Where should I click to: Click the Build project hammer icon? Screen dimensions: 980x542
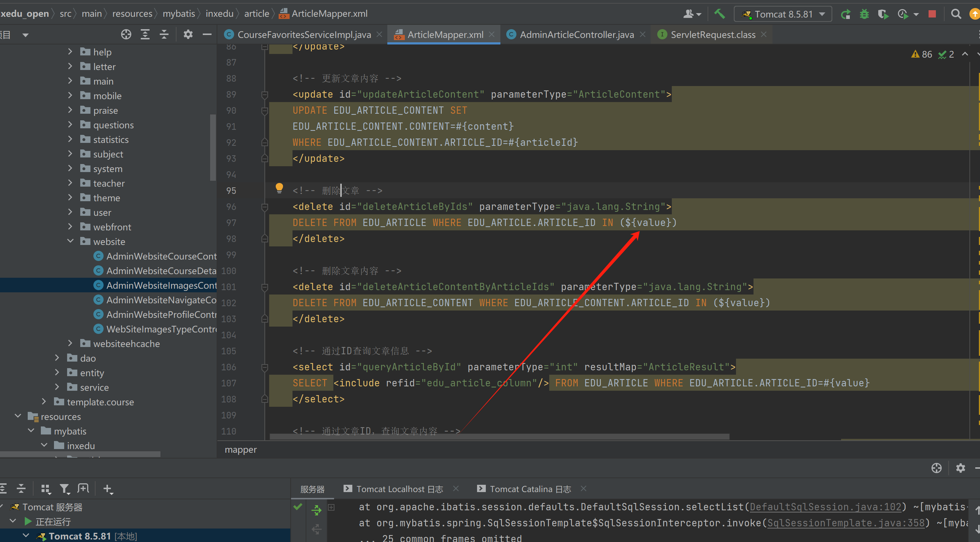pos(719,14)
